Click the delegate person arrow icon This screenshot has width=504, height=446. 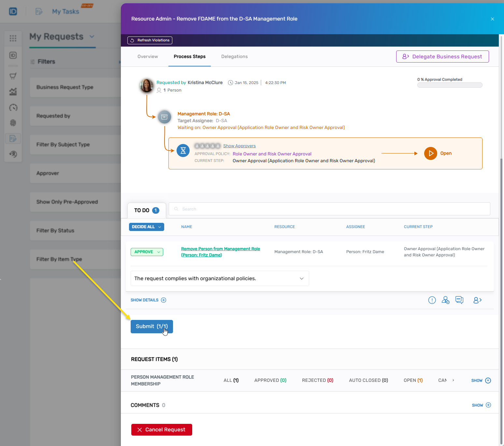tap(477, 300)
